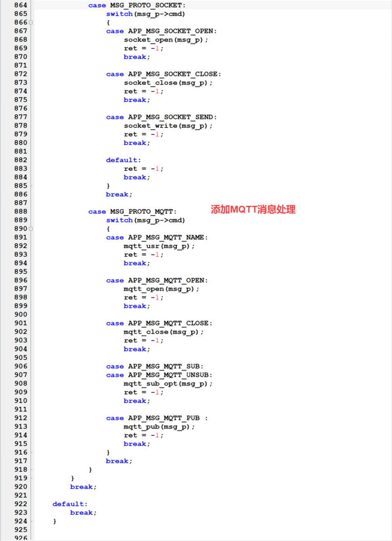Click the opening brace on line 866
The width and height of the screenshot is (392, 541).
pyautogui.click(x=108, y=23)
